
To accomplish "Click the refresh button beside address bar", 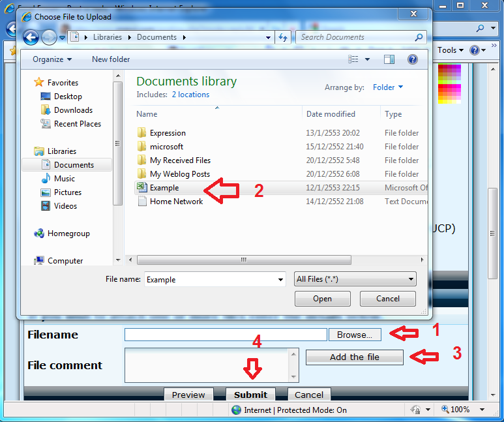I will pyautogui.click(x=282, y=37).
